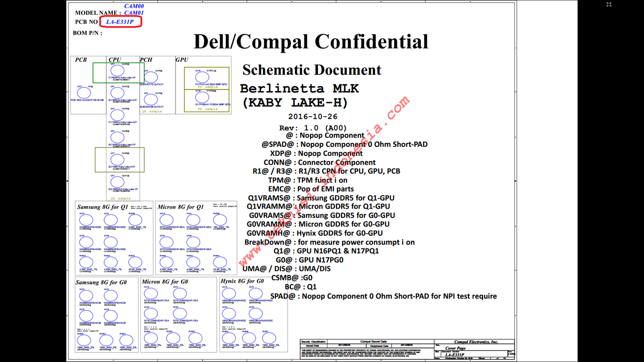This screenshot has width=644, height=362.
Task: Select the E3-1505M Kaby Lake CPU symbol
Action: 117,182
